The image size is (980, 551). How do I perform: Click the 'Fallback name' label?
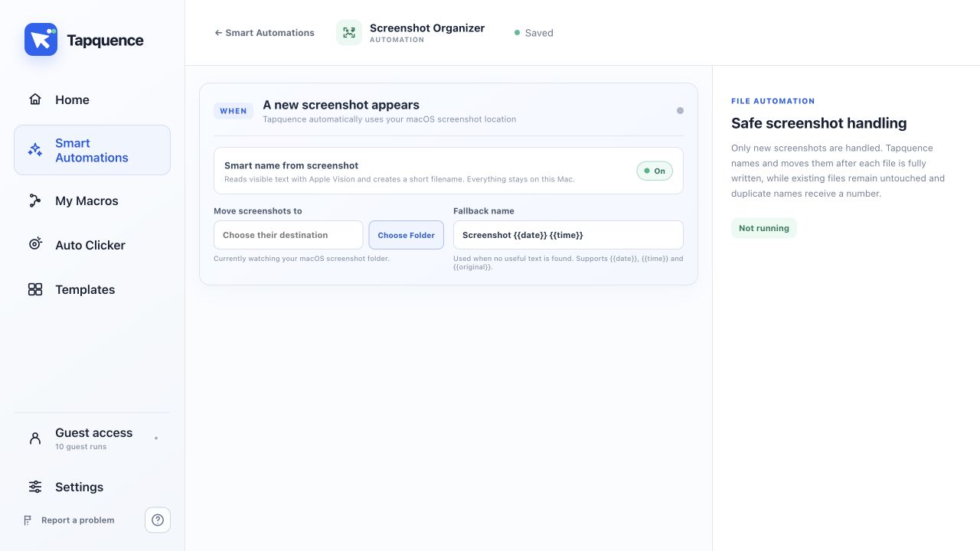pos(484,210)
